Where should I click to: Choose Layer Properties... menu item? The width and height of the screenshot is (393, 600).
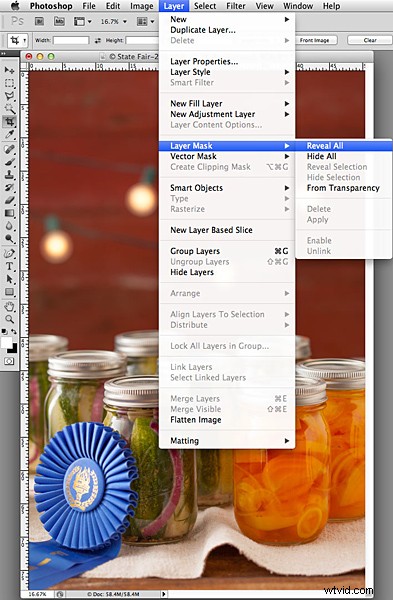click(x=227, y=62)
